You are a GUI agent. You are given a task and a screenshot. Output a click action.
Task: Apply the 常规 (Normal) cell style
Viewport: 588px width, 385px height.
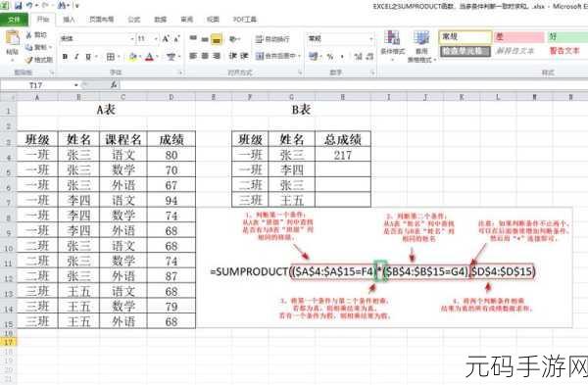(x=465, y=37)
